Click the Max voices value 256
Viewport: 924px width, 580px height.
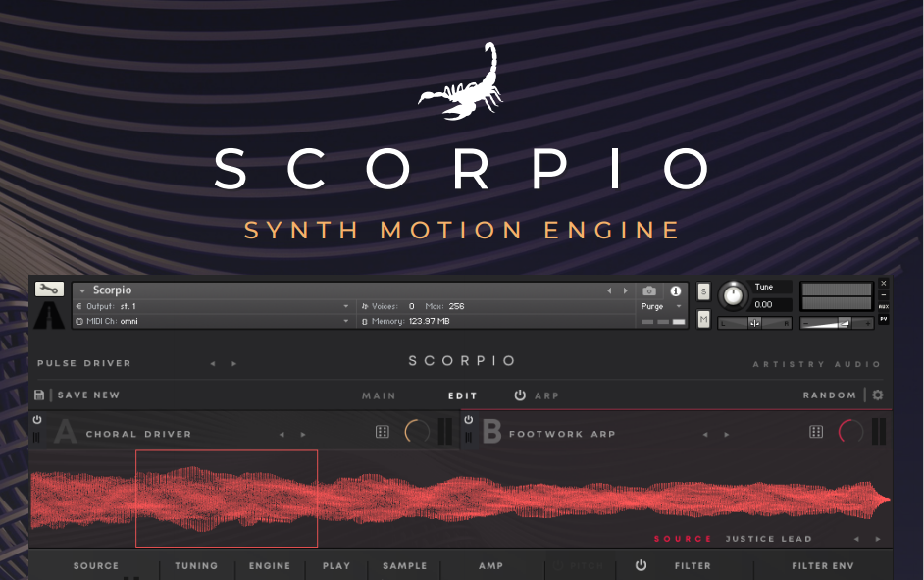tap(457, 306)
